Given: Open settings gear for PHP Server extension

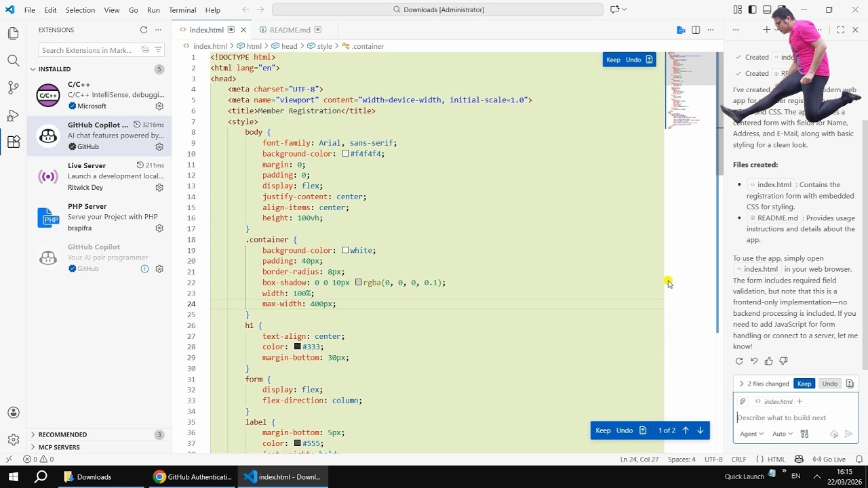Looking at the screenshot, I should click(159, 228).
